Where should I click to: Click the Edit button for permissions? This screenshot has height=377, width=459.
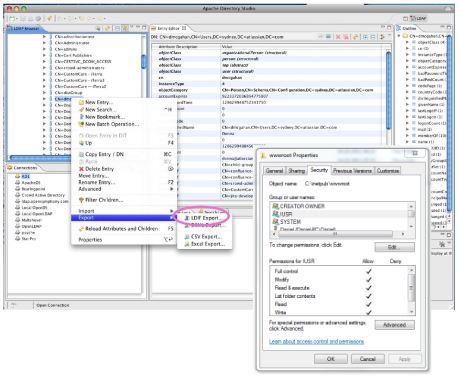coord(395,247)
